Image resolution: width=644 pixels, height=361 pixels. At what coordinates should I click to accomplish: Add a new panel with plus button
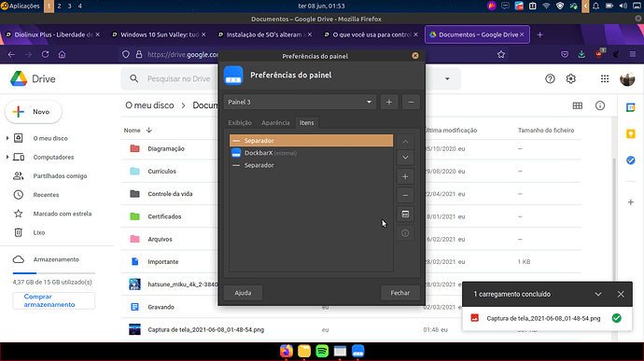[x=389, y=102]
